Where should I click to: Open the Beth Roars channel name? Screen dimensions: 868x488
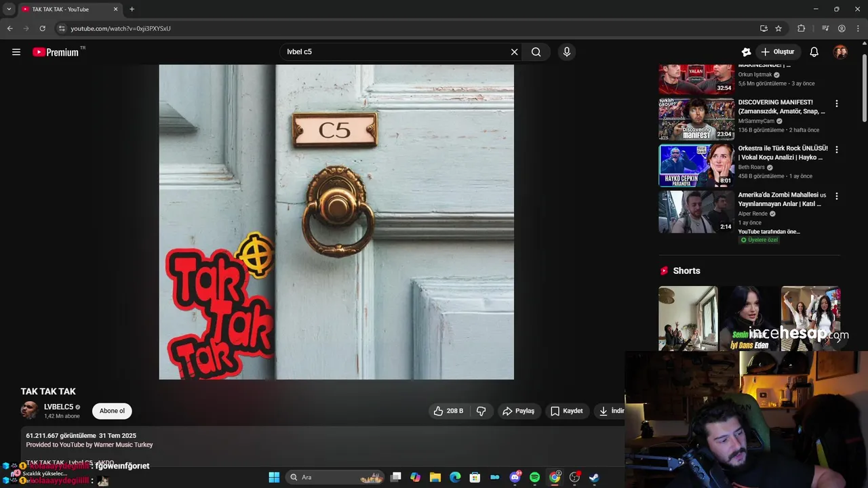pyautogui.click(x=751, y=167)
